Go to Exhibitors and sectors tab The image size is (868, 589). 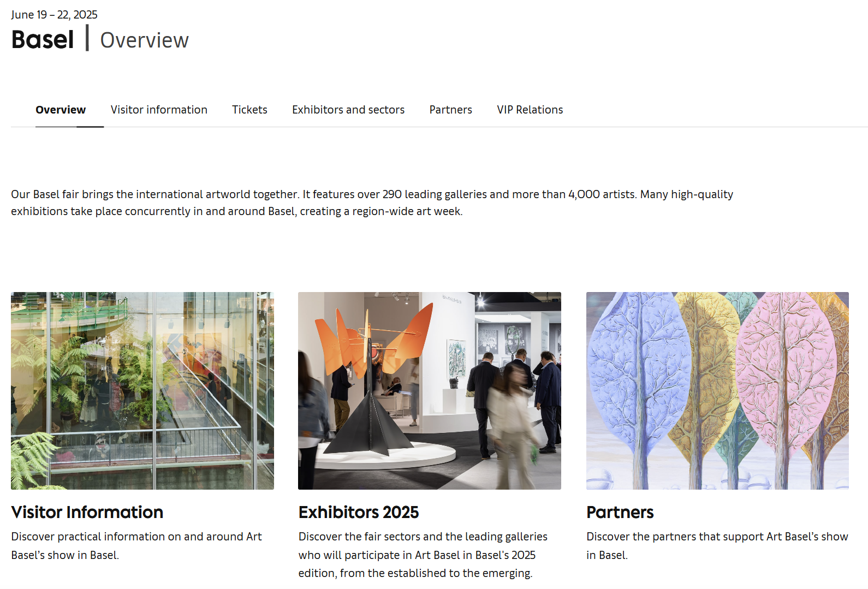pos(348,110)
